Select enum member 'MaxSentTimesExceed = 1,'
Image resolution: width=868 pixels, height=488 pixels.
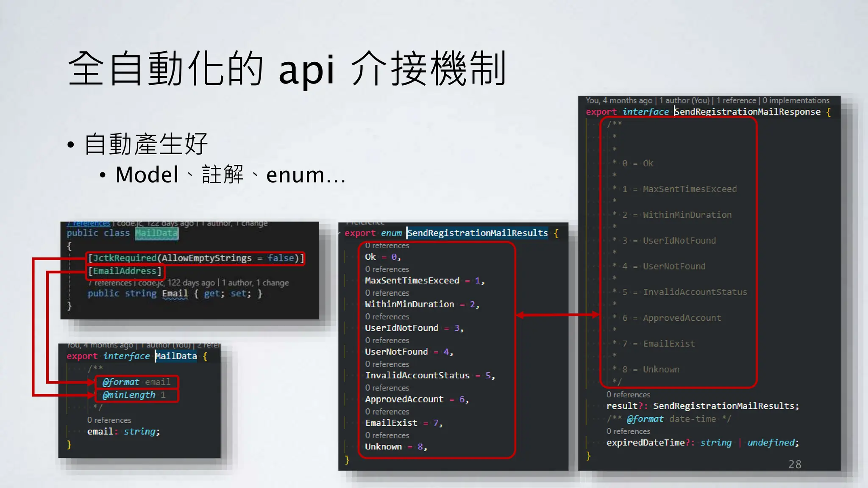tap(425, 280)
